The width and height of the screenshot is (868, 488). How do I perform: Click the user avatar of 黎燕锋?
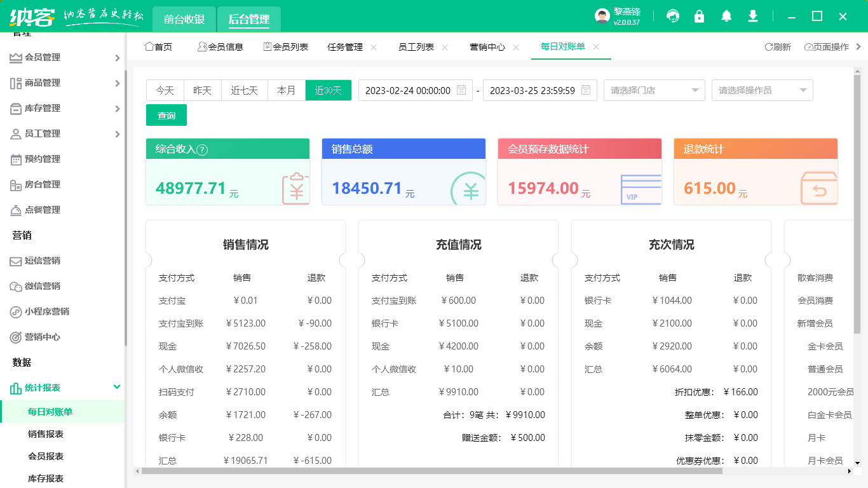click(x=602, y=17)
